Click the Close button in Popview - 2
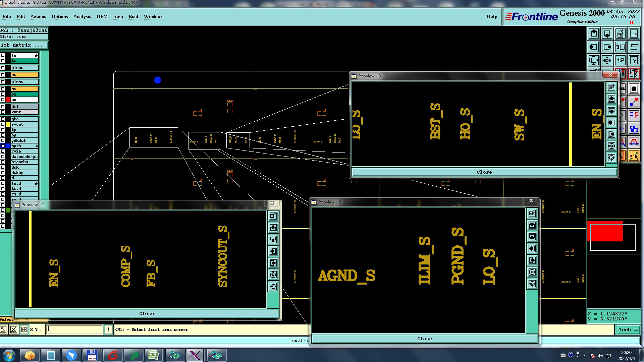The height and width of the screenshot is (362, 644). (x=425, y=339)
